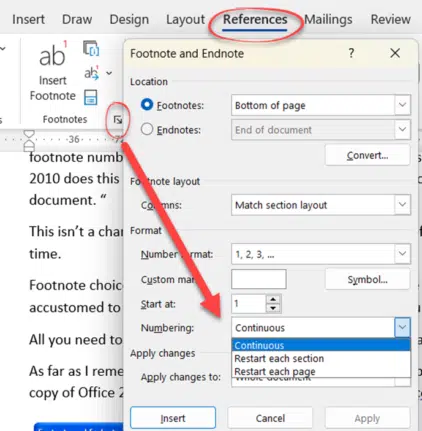
Task: Click the Show Notes icon
Action: pos(90,97)
